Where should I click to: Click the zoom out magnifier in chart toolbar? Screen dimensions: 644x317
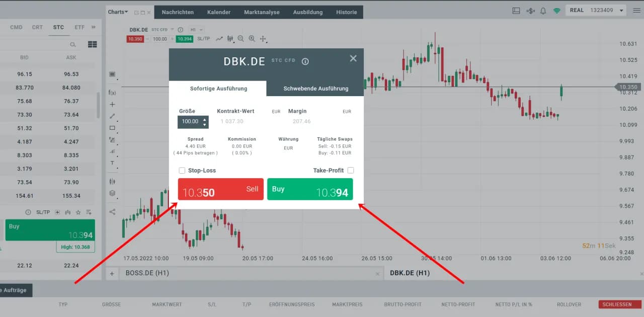click(240, 39)
